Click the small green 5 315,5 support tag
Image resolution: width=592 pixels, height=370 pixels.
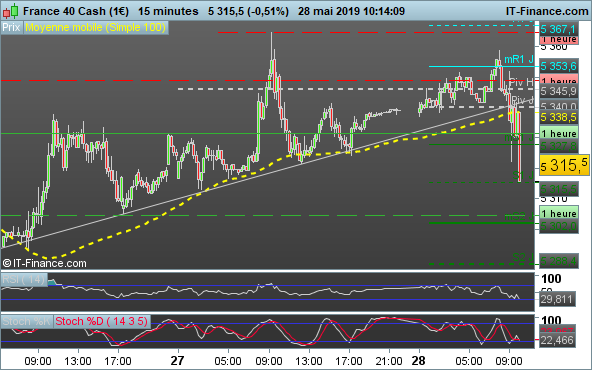click(558, 189)
